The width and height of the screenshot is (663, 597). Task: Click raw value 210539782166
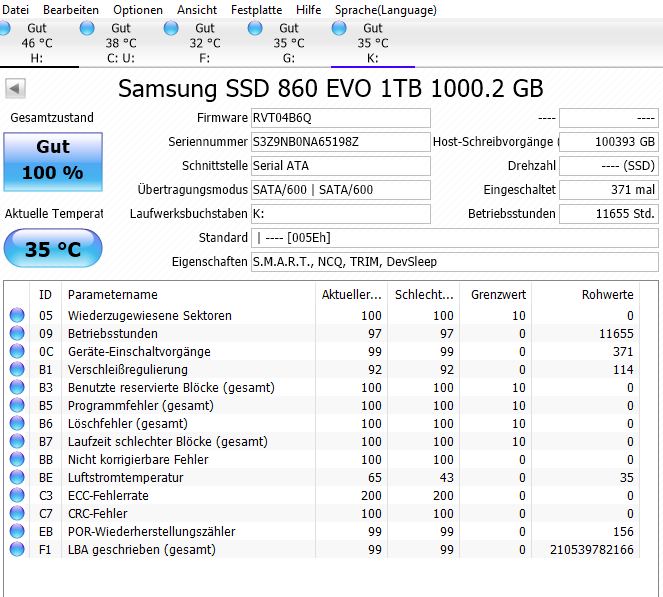[592, 549]
